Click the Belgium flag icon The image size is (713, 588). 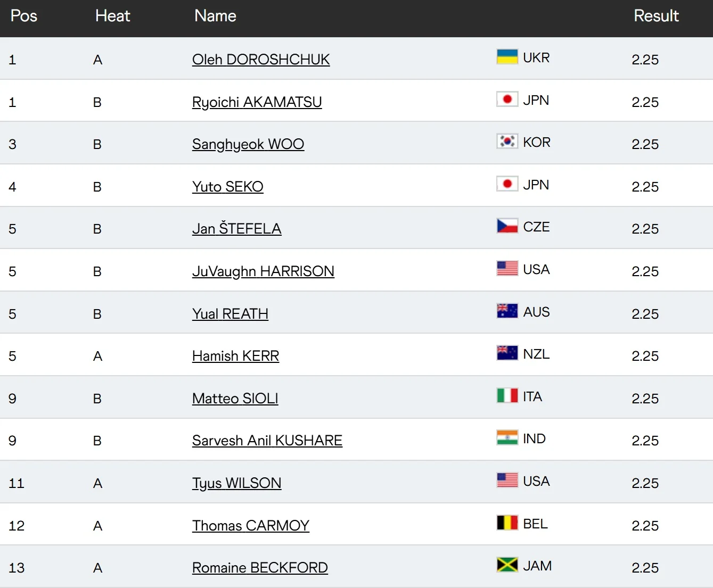(507, 523)
